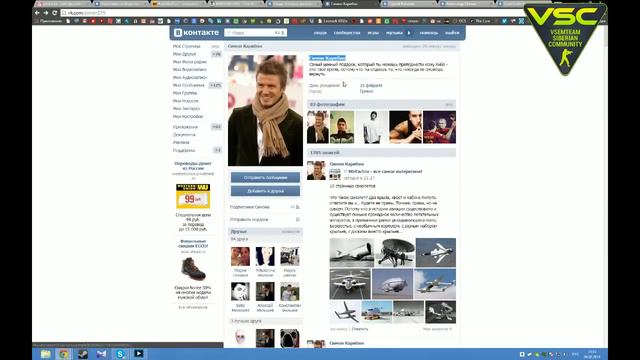The height and width of the screenshot is (360, 640).
Task: Click выйти to log out
Action: (x=452, y=33)
